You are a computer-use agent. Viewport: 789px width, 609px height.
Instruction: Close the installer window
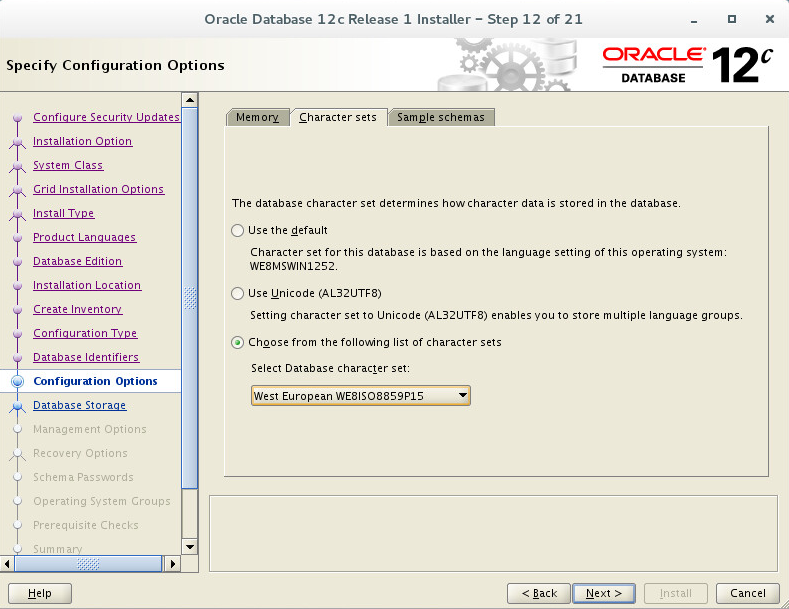tap(769, 19)
